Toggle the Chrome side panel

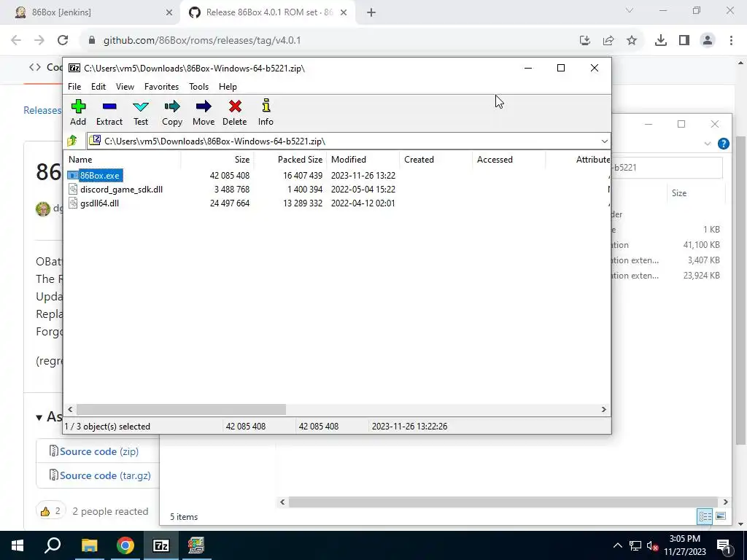click(684, 40)
